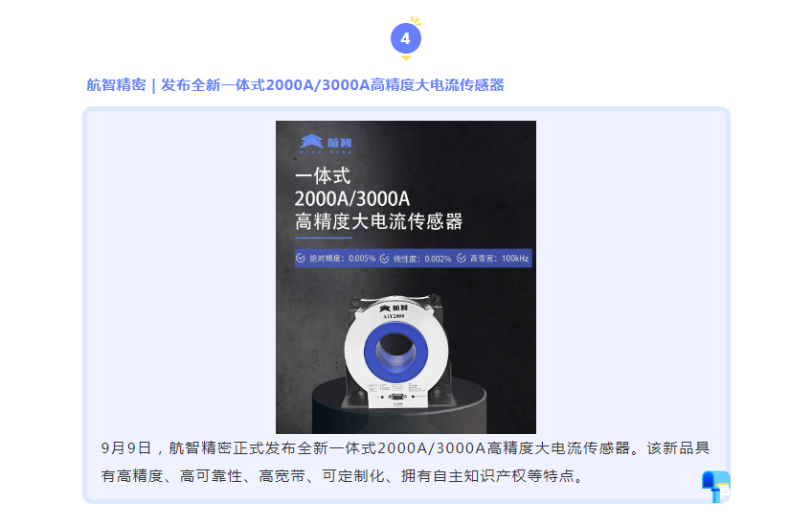
Task: Click the 航智 logo in the poster
Action: point(326,143)
